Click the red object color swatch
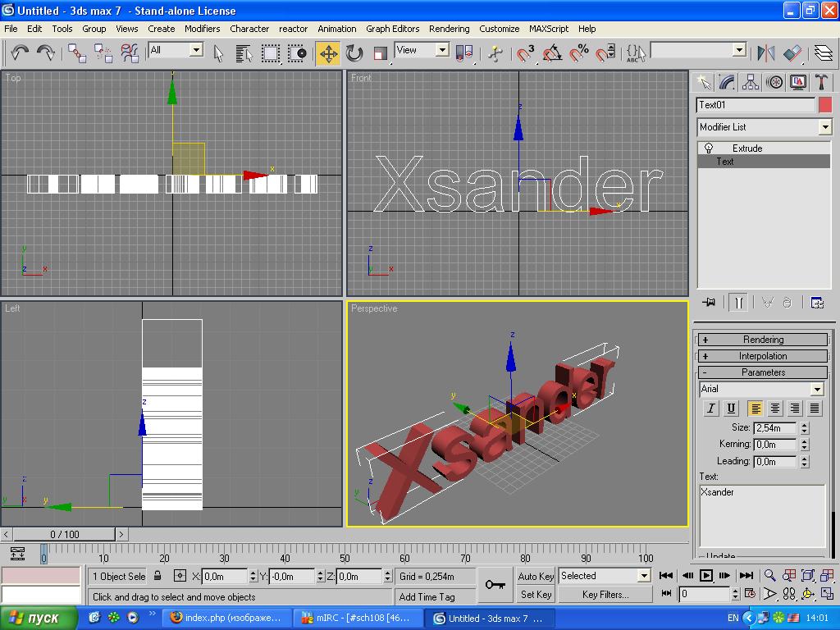840x630 pixels. pos(824,105)
